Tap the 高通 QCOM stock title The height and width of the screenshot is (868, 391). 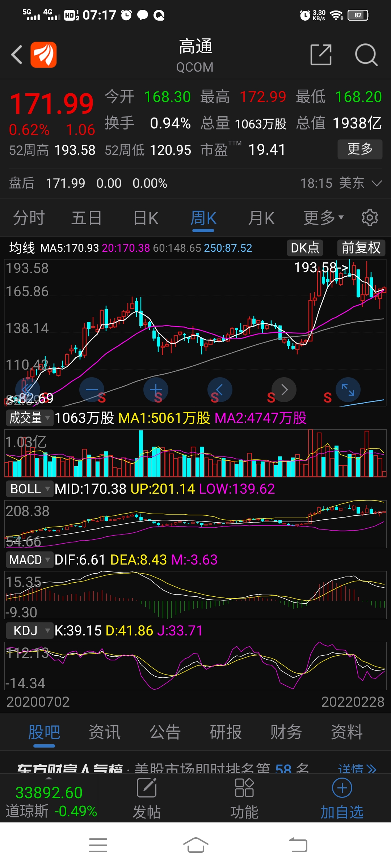click(195, 55)
